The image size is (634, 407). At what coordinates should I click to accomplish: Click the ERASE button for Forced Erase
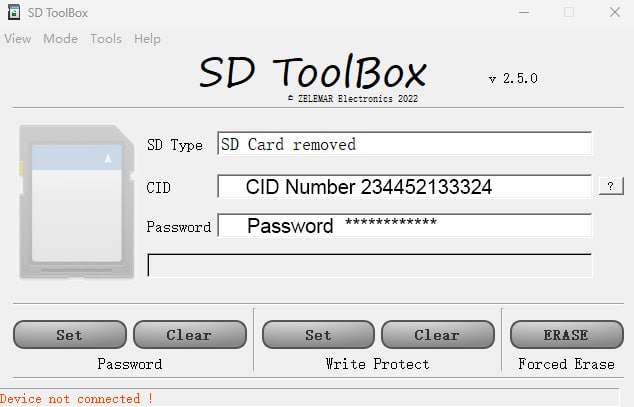coord(566,335)
